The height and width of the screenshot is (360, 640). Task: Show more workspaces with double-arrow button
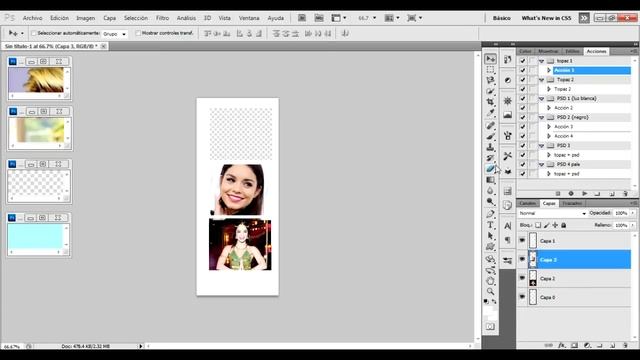pos(584,18)
